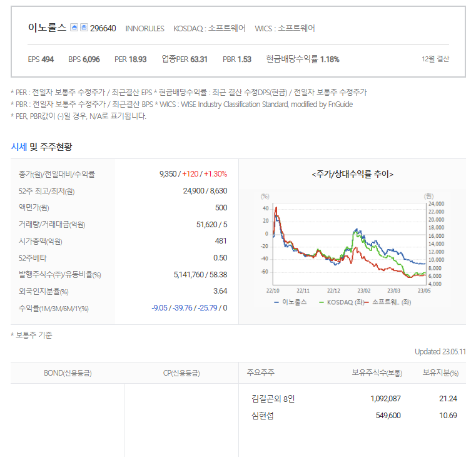Click the PBR/WICS explanation footnote line
Viewport: 476px width, 457px height.
[182, 104]
